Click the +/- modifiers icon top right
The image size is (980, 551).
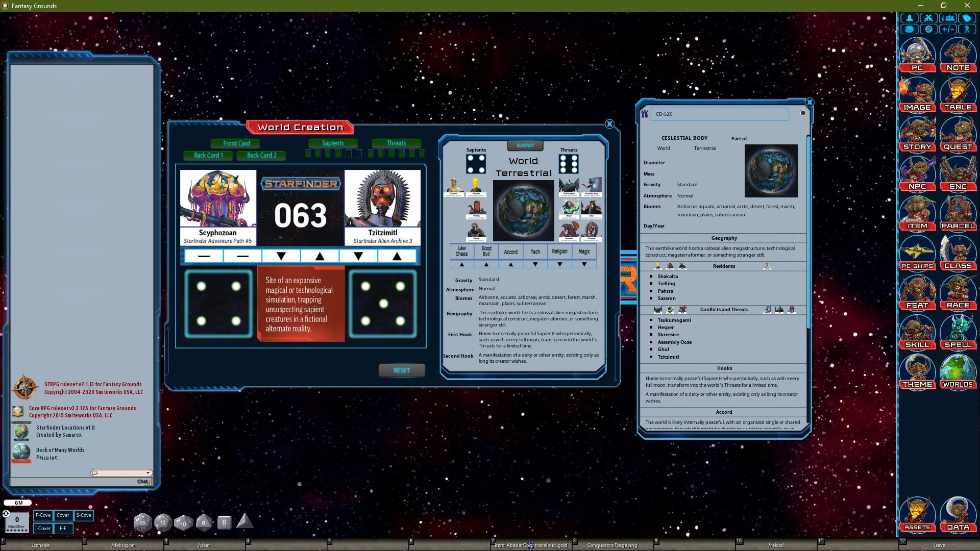coord(948,29)
